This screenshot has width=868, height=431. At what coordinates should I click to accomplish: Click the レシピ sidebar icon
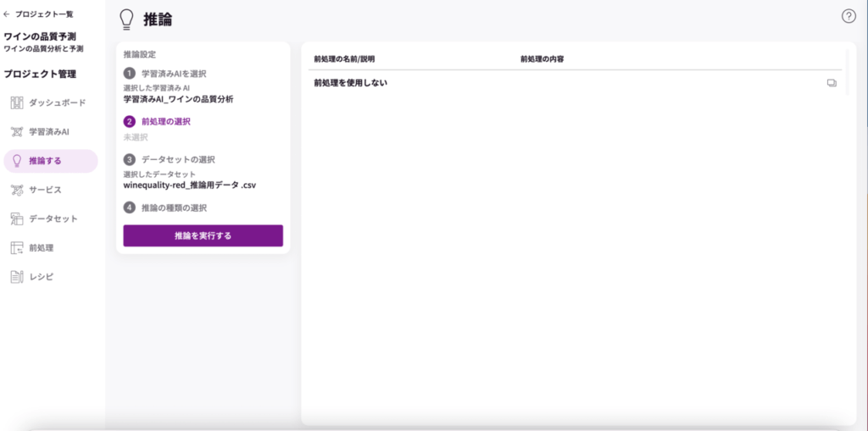coord(17,277)
